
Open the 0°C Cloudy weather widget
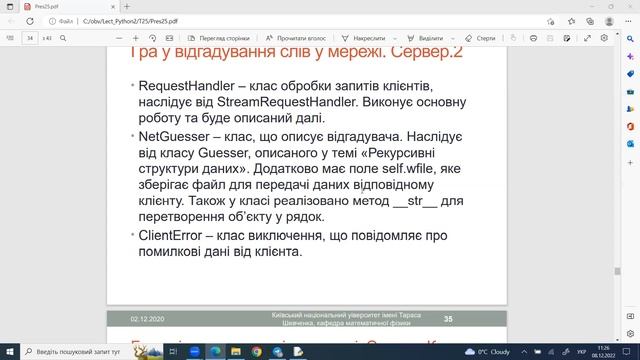487,351
